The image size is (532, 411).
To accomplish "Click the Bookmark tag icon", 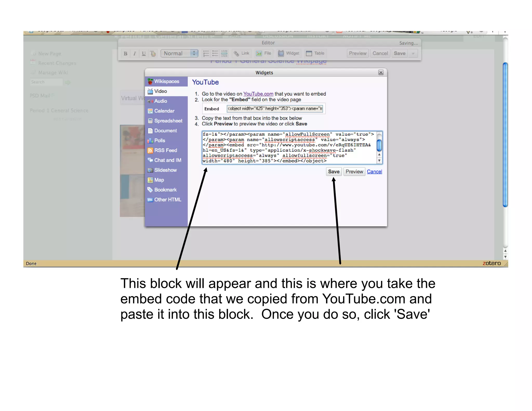I will click(x=150, y=190).
